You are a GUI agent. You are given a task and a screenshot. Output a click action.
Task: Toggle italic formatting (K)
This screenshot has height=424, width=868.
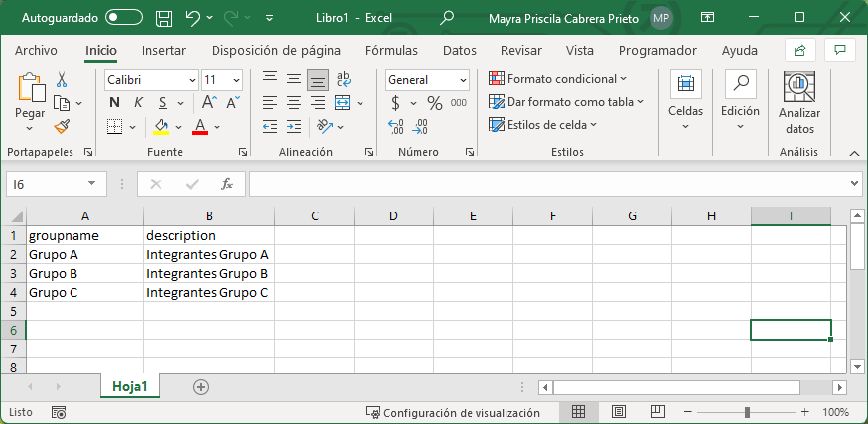pos(138,103)
